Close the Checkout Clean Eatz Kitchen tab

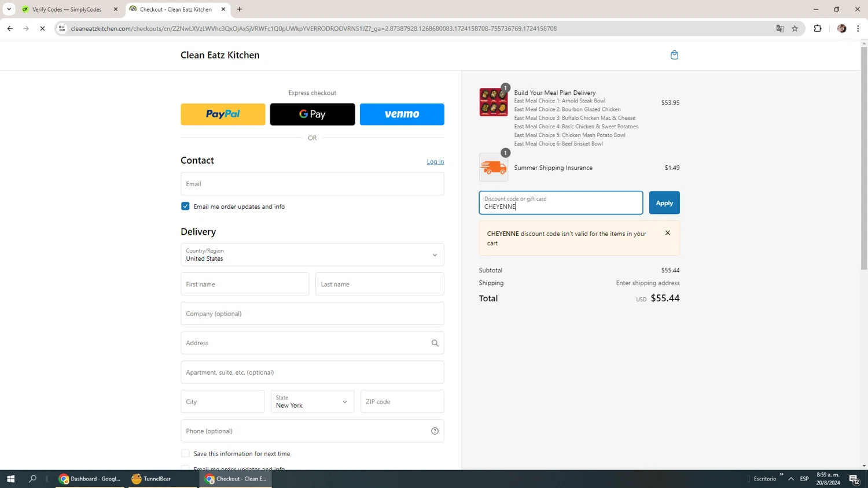pos(223,9)
